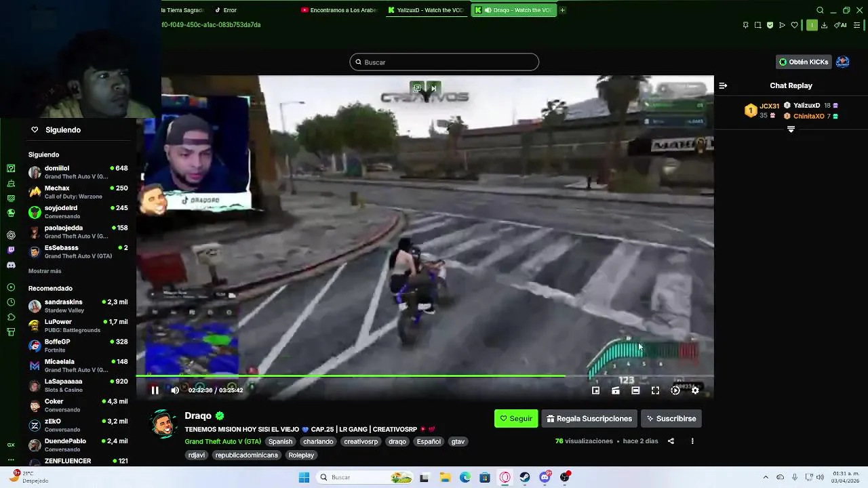Open ChatGPT in the browser sidebar
The width and height of the screenshot is (868, 488).
point(11,235)
